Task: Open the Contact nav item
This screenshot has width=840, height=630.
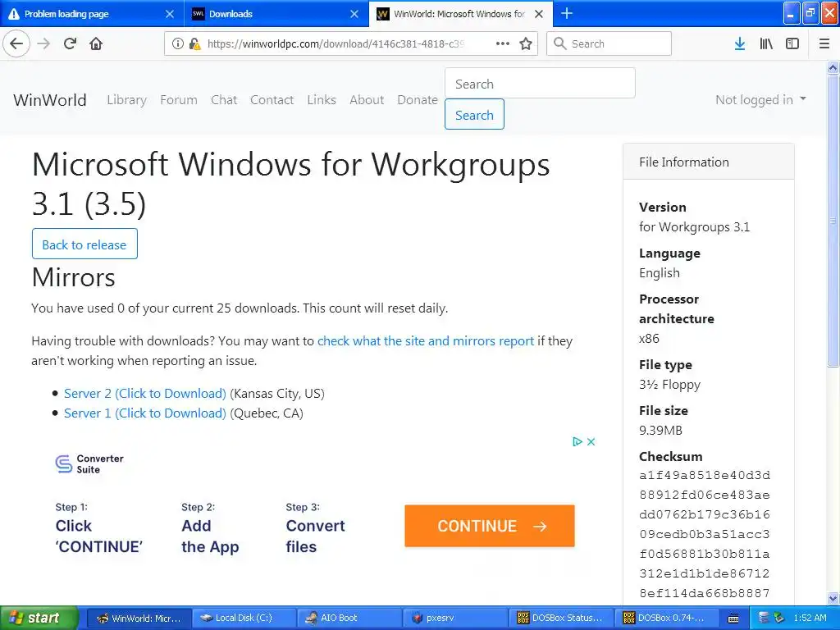Action: click(272, 99)
